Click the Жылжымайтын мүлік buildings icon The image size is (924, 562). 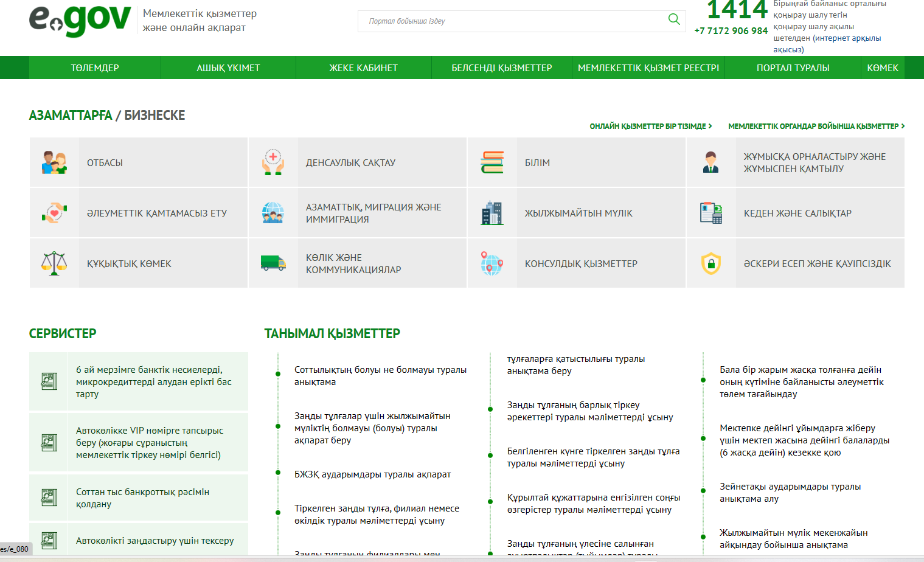tap(492, 213)
